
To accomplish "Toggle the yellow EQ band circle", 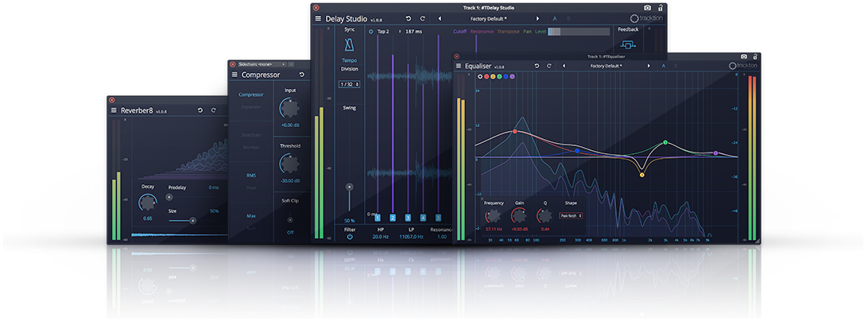I will (494, 76).
